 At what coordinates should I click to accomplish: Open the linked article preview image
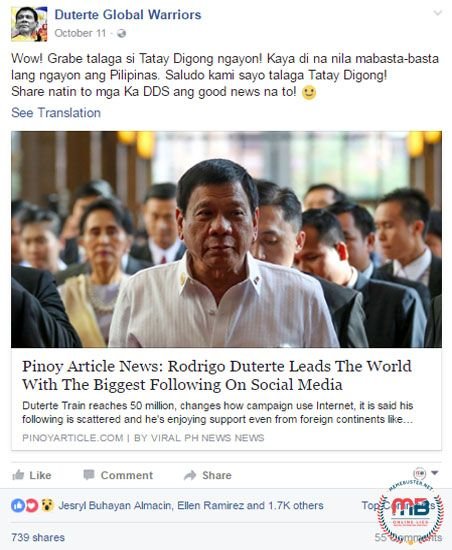tap(226, 239)
